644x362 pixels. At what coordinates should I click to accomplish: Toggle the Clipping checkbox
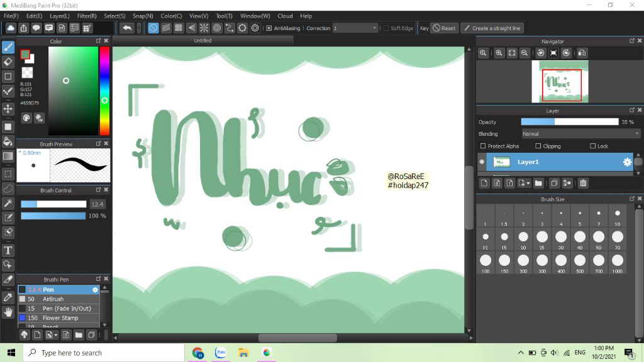(537, 146)
